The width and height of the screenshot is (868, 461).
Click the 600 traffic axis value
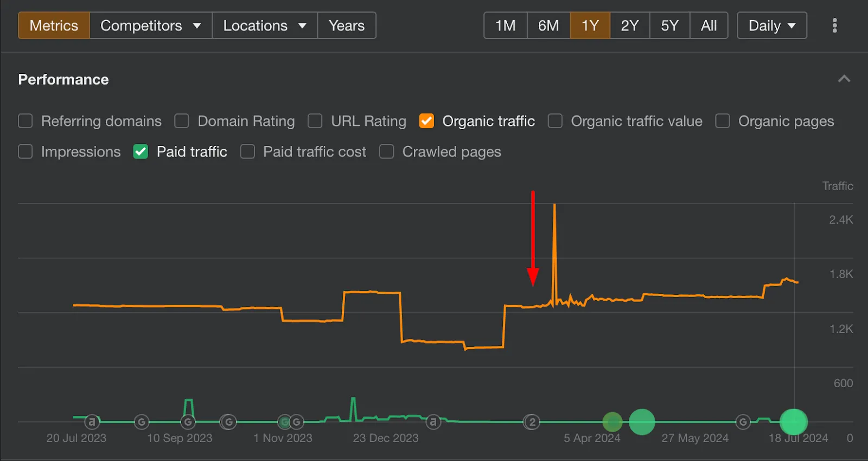click(x=843, y=383)
